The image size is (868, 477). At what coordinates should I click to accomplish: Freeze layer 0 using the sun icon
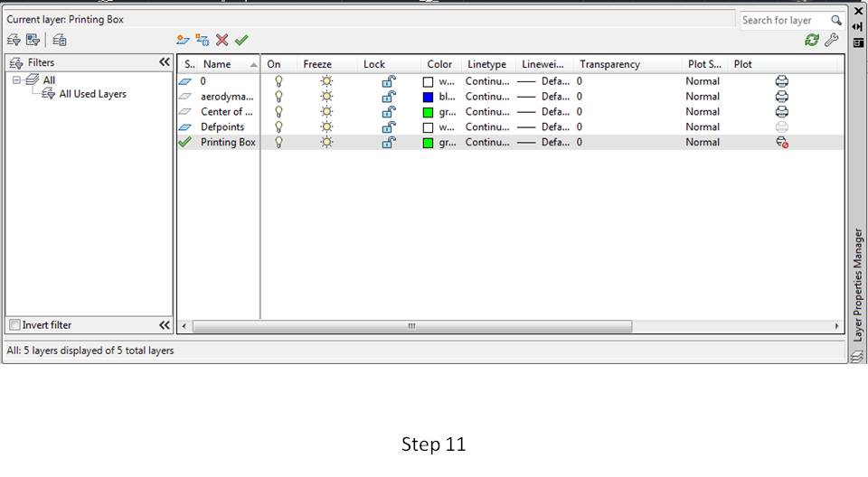326,81
